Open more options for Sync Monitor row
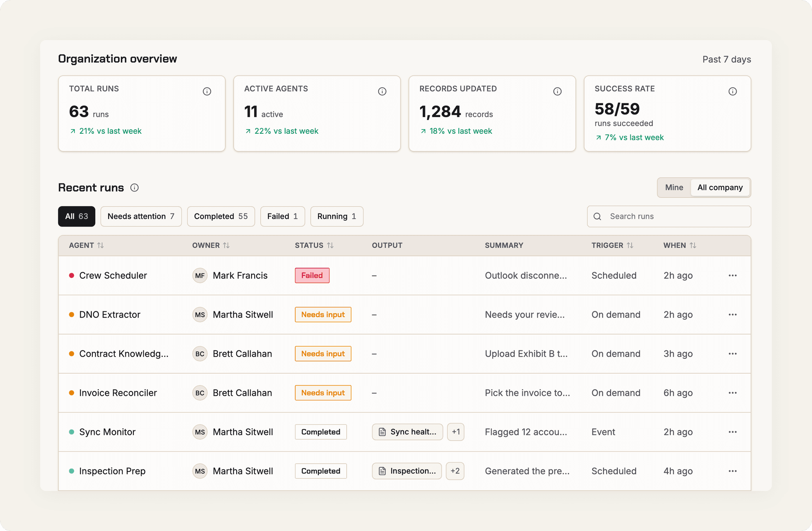This screenshot has width=812, height=531. (x=733, y=432)
